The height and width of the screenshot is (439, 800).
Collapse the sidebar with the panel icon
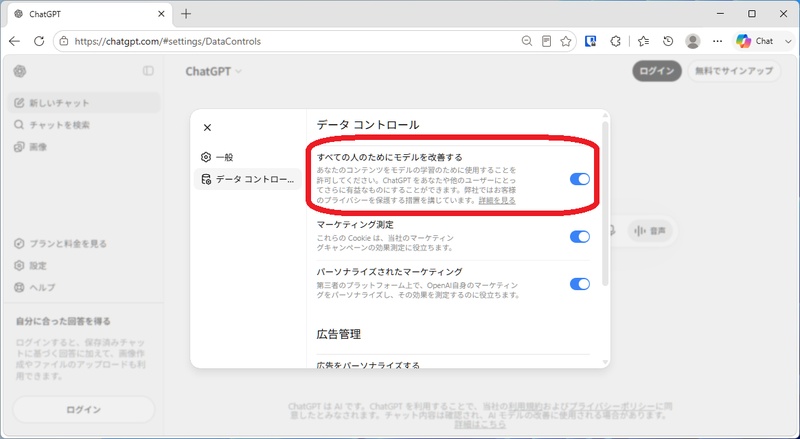point(148,71)
